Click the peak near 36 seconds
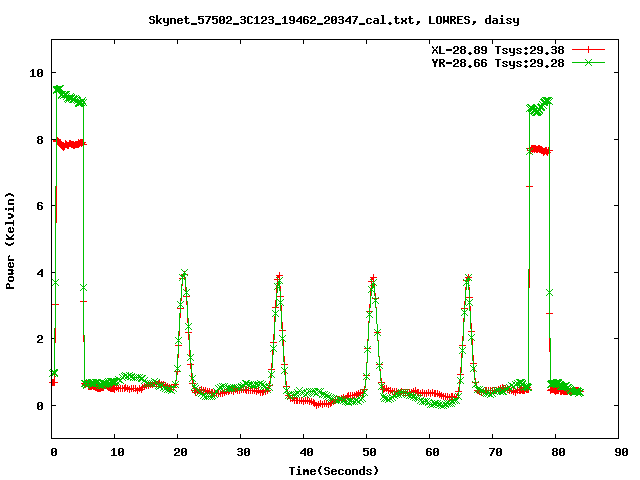Image resolution: width=640 pixels, height=480 pixels. [x=279, y=277]
